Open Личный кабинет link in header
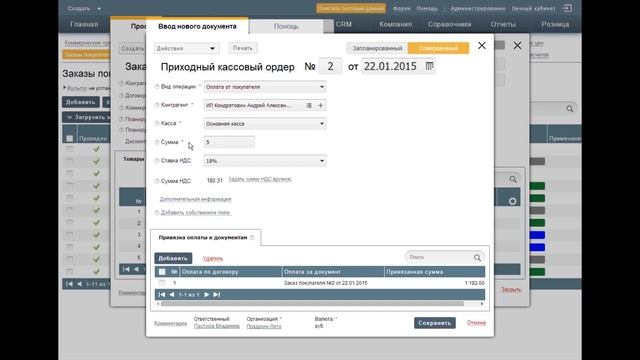This screenshot has height=360, width=640. (533, 8)
